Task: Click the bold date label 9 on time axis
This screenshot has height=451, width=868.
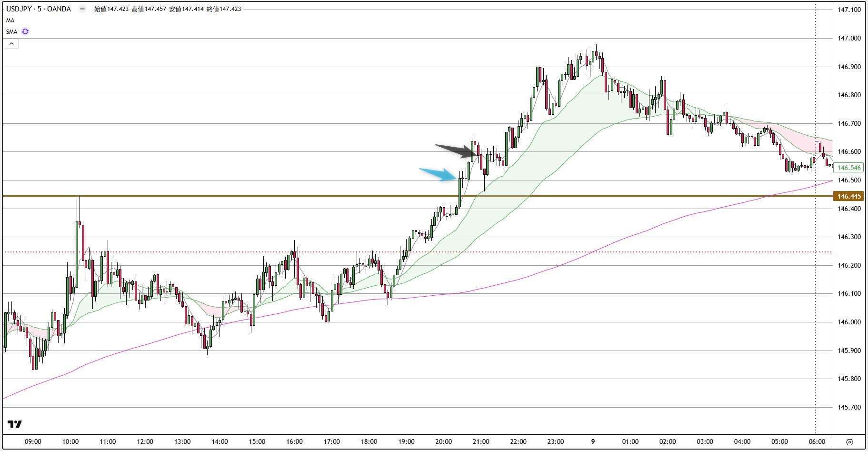Action: [593, 441]
